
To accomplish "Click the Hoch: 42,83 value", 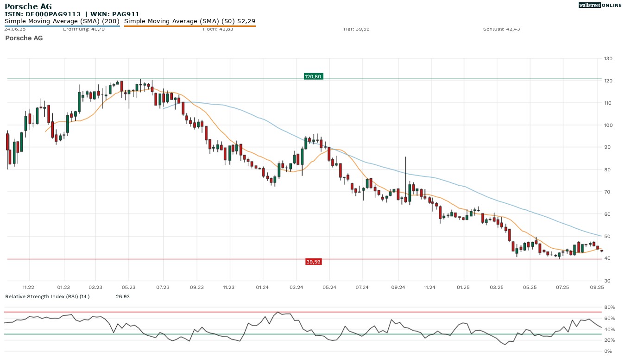I will [x=218, y=29].
